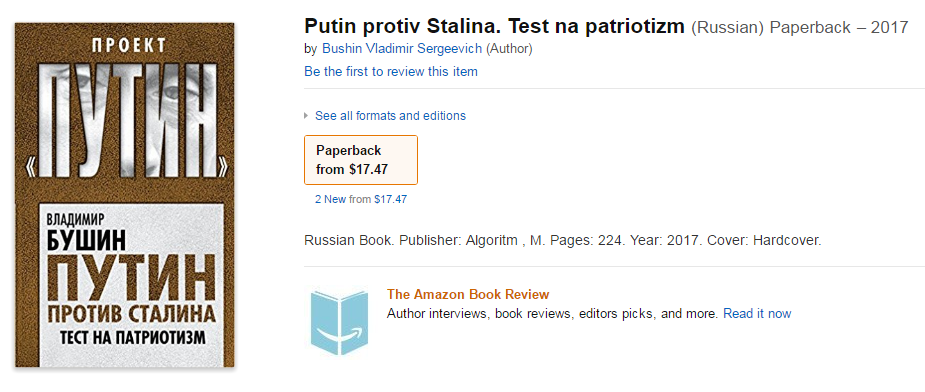Open the book cover image

coord(124,195)
